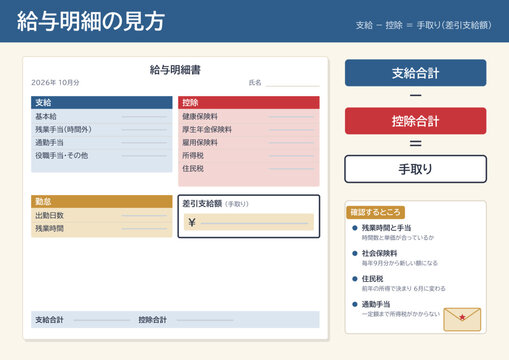Click the 給与明細の見方 page title
The width and height of the screenshot is (509, 360).
[91, 21]
